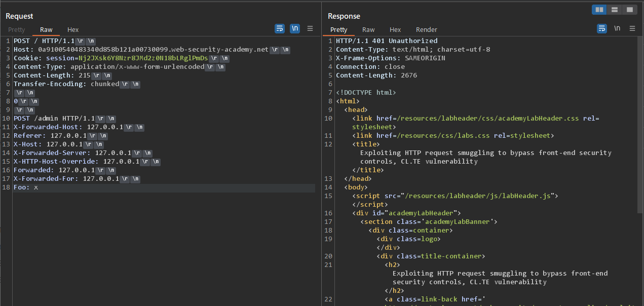Open the Response panel options menu

click(x=632, y=29)
